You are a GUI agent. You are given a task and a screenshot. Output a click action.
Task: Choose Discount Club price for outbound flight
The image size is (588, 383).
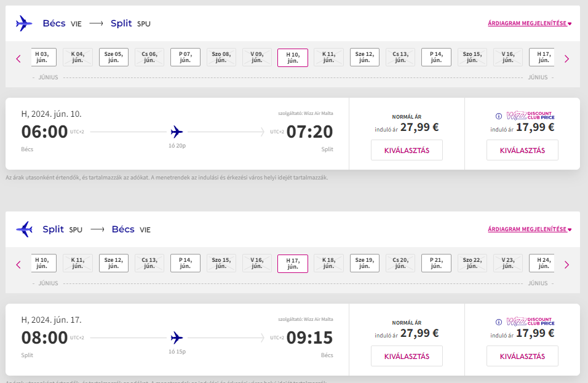(x=522, y=150)
